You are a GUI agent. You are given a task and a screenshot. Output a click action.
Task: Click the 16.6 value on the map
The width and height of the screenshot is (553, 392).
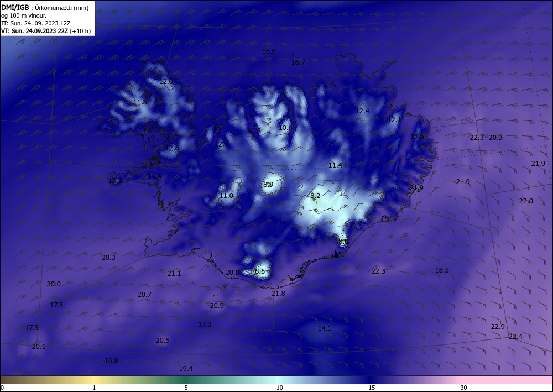[x=269, y=51]
